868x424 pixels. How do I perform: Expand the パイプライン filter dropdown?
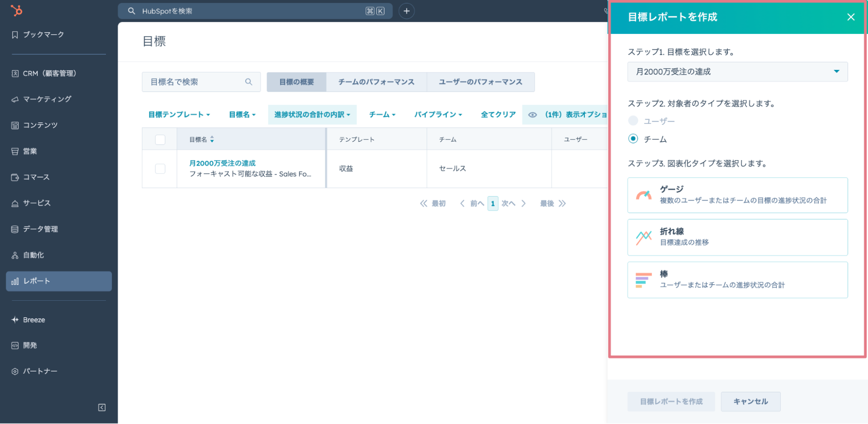[438, 115]
